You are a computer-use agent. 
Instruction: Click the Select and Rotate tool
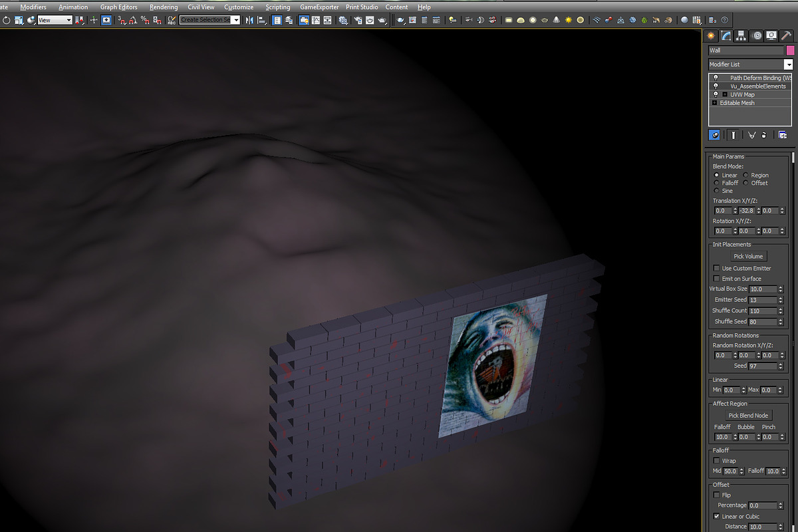[7, 20]
